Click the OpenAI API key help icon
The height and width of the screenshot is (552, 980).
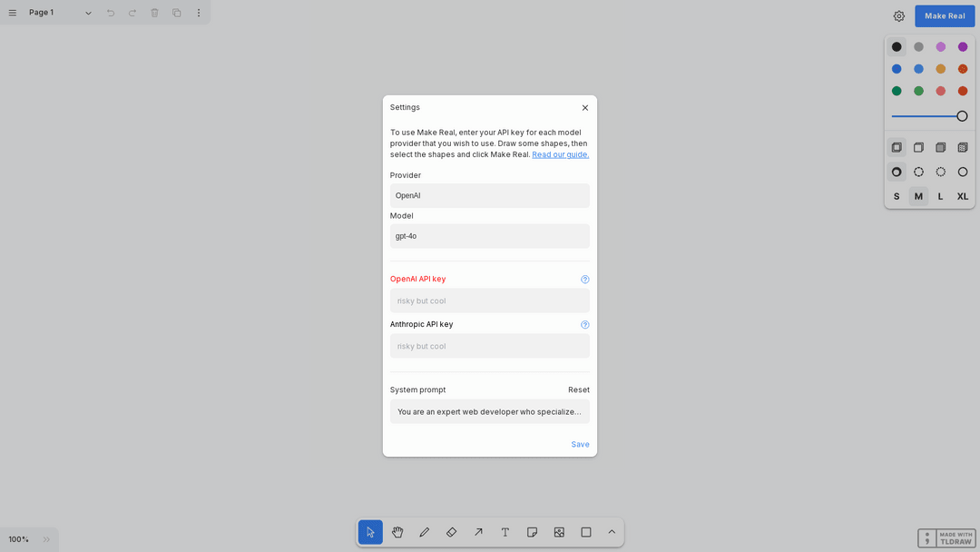pyautogui.click(x=585, y=280)
